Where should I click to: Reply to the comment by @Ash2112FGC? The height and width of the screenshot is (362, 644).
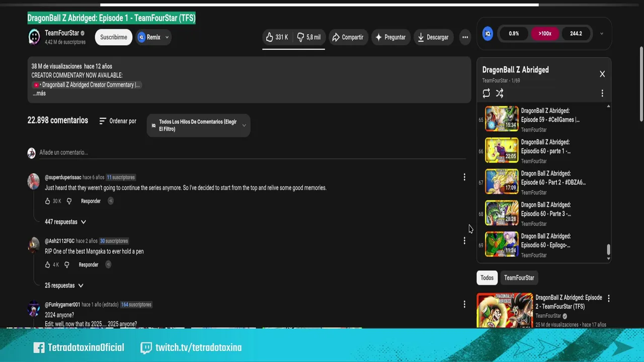(x=89, y=265)
